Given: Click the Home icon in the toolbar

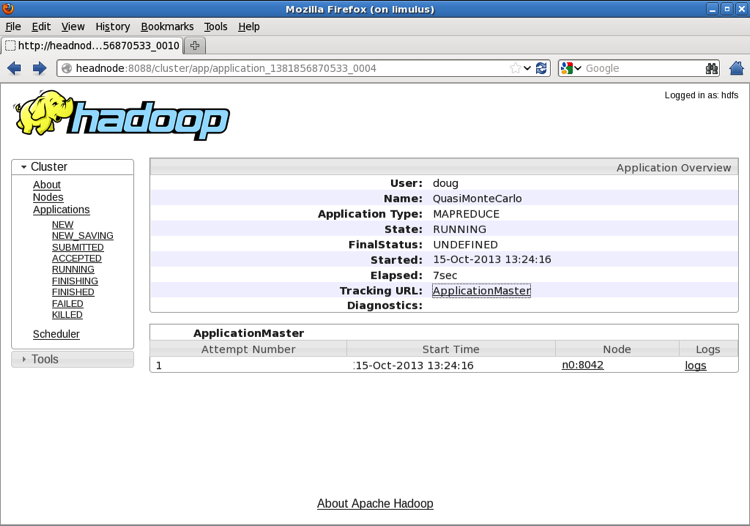Looking at the screenshot, I should click(737, 68).
